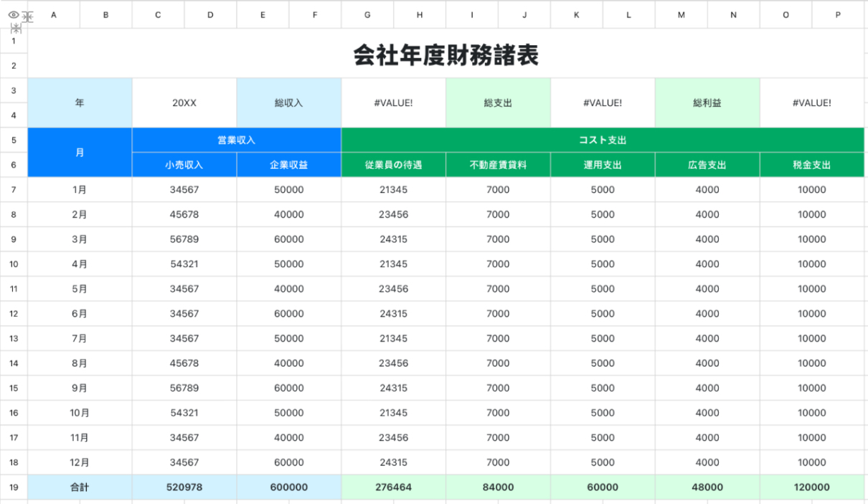Screen dimensions: 868x504
Task: Click the collapse columns icon beside column A
Action: pos(27,17)
